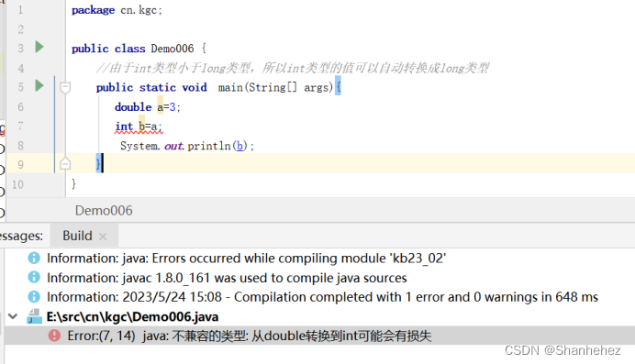This screenshot has height=364, width=635.
Task: Click the Chinese comment on line 4
Action: point(293,68)
